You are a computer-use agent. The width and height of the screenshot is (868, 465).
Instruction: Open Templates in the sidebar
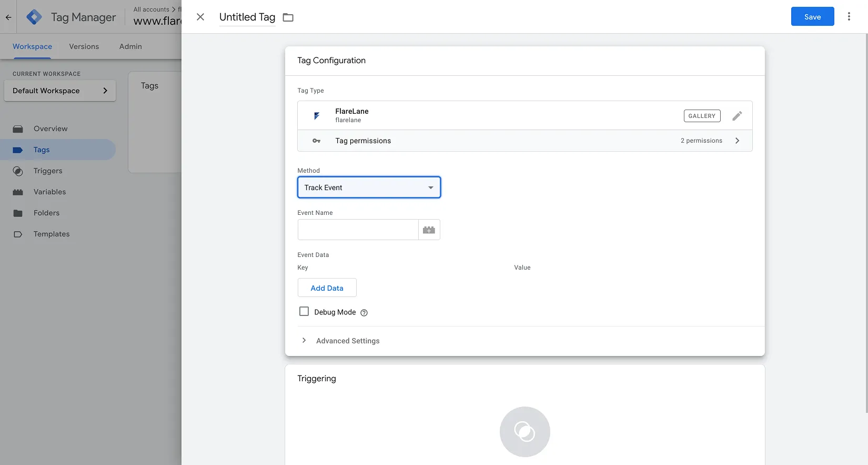[58, 234]
